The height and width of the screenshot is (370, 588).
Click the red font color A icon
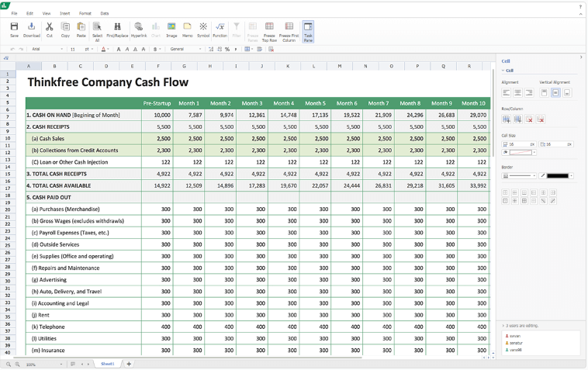[x=103, y=49]
